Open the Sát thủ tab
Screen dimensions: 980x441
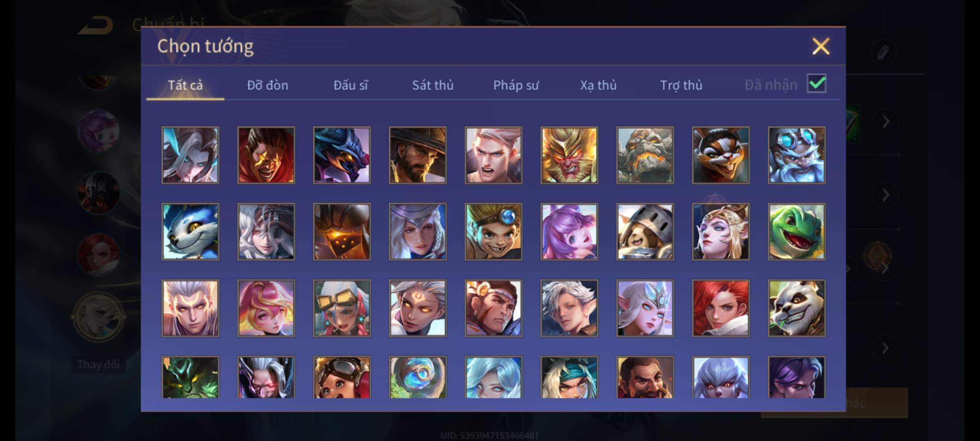tap(432, 85)
